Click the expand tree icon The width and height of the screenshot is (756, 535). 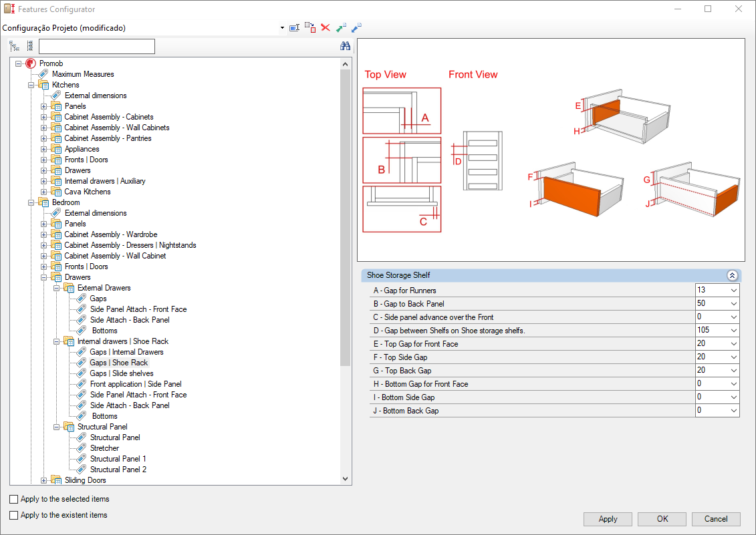(15, 46)
